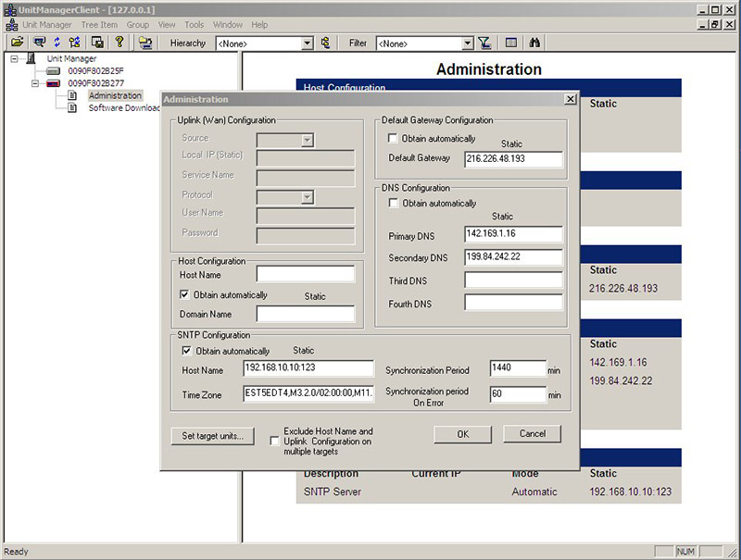Viewport: 741px width, 560px height.
Task: Close the Administration dialog with X
Action: click(571, 99)
